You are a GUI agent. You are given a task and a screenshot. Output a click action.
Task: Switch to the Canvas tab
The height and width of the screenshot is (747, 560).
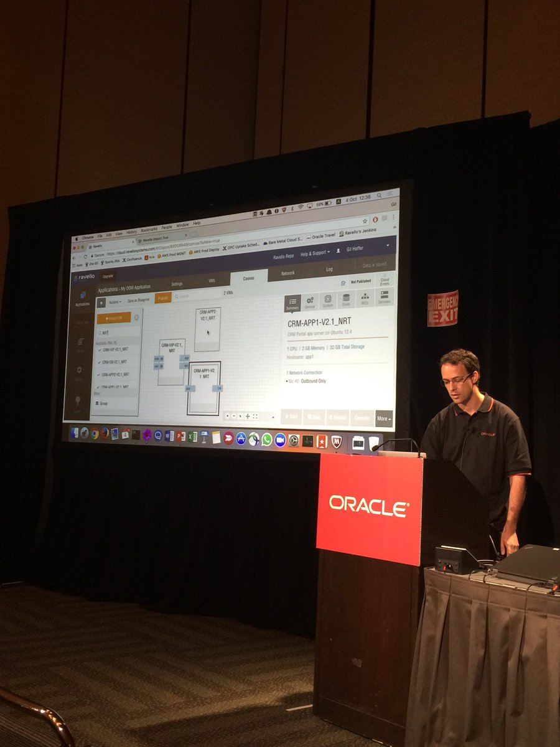coord(249,278)
